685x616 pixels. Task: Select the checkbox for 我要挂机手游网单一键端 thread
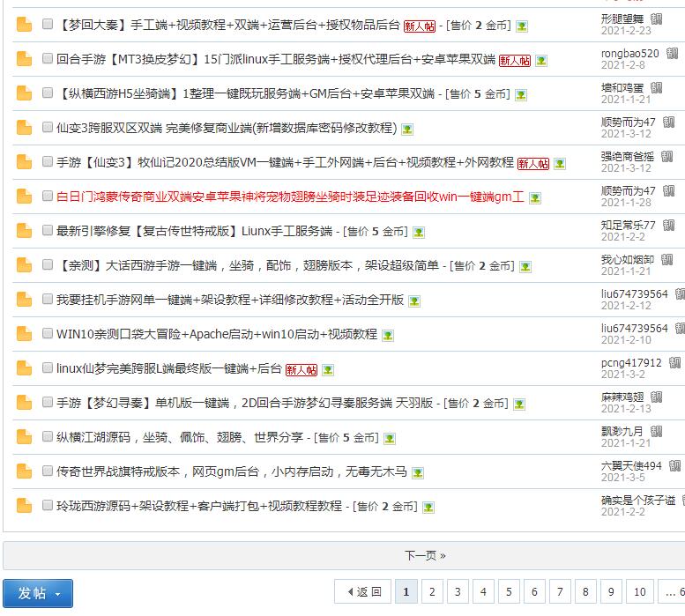48,300
